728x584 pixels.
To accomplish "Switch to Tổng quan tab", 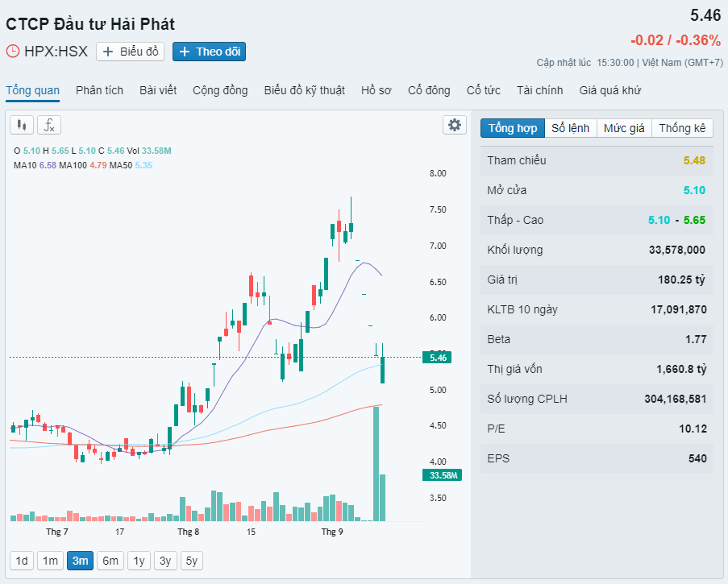I will pyautogui.click(x=32, y=90).
